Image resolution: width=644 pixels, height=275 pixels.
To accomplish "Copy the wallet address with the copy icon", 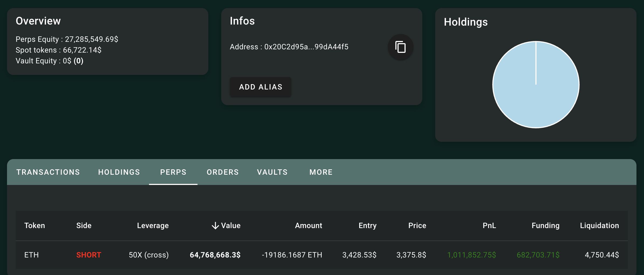I will pos(400,47).
